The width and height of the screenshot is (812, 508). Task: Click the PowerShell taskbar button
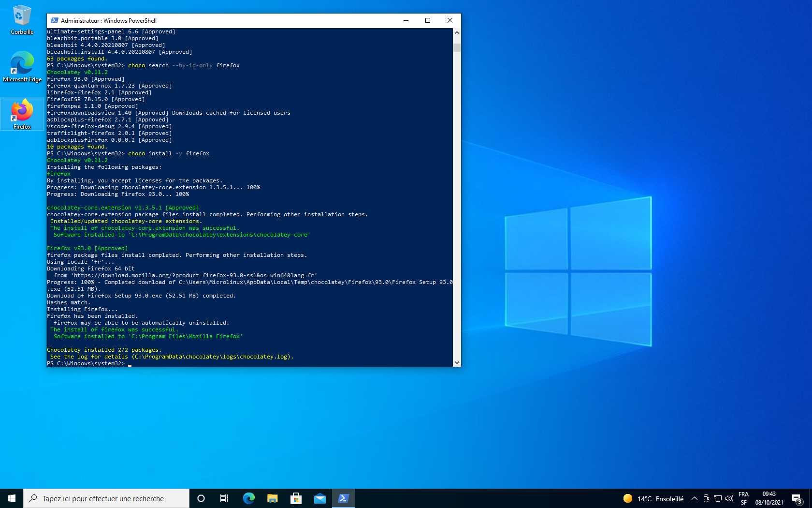click(x=344, y=498)
